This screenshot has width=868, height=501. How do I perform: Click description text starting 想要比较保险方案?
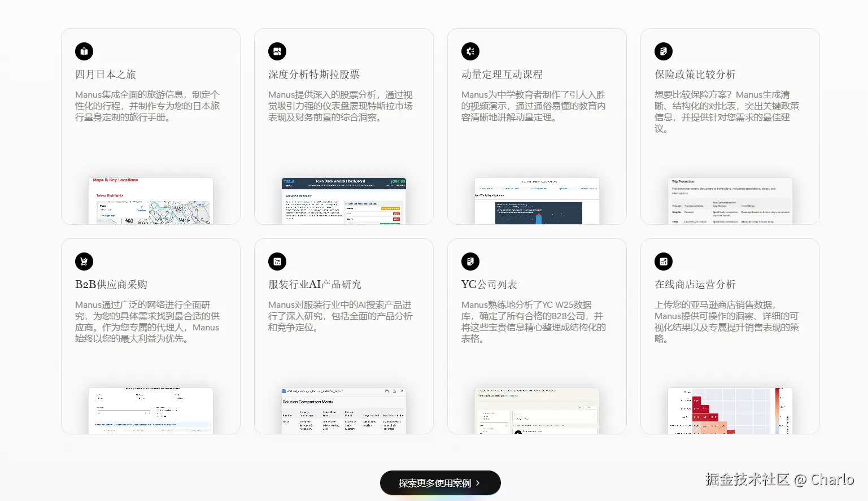pyautogui.click(x=727, y=112)
